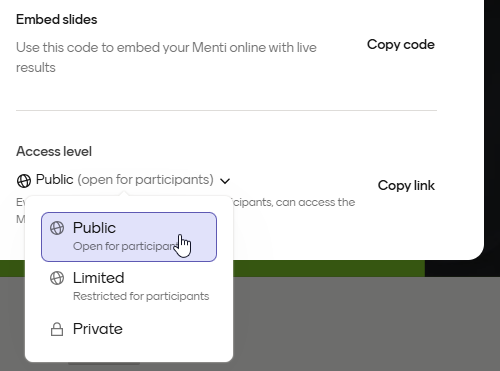Click Copy link for access level

click(x=406, y=185)
